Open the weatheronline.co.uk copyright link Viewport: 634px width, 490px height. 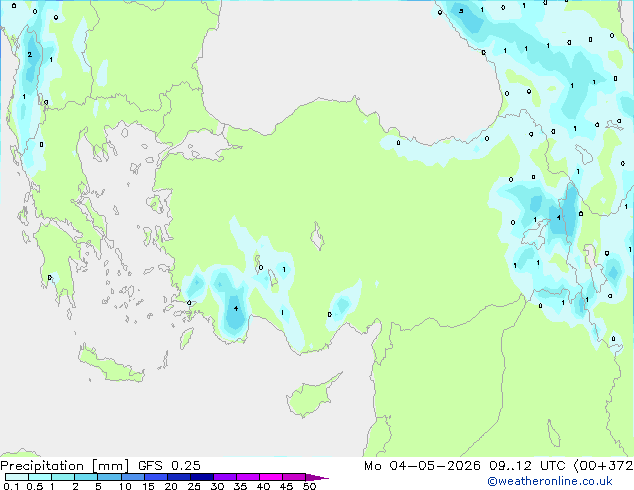[549, 481]
